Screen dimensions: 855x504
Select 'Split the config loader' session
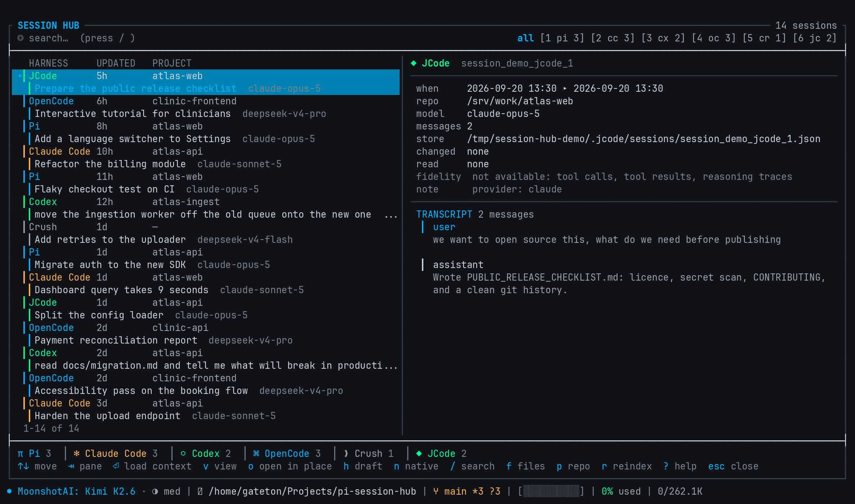click(206, 309)
